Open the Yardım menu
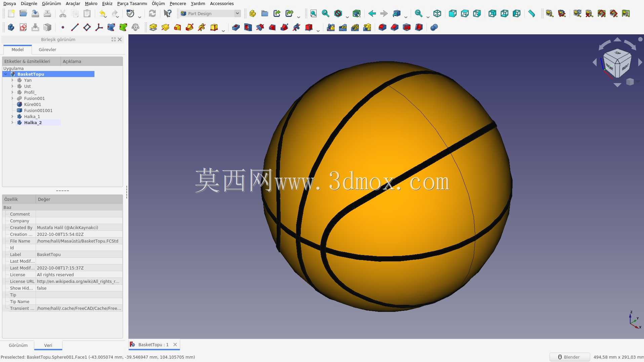This screenshot has width=644, height=362. point(198,3)
